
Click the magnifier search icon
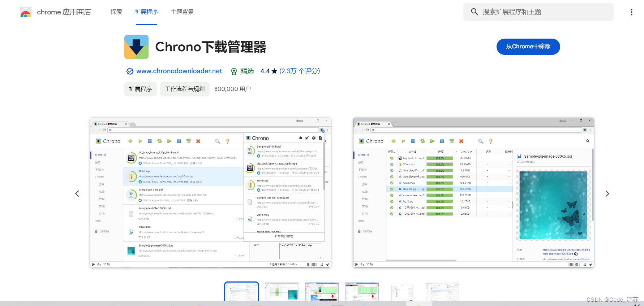475,12
